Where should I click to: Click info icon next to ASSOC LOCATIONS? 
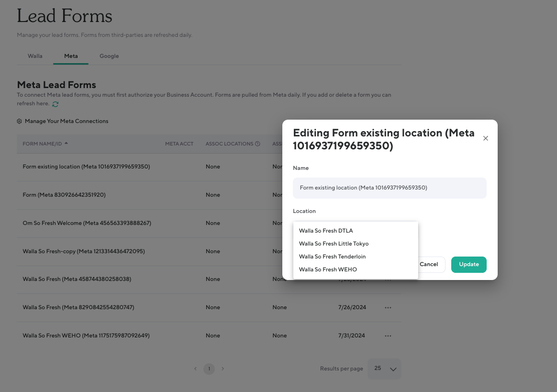(x=257, y=144)
